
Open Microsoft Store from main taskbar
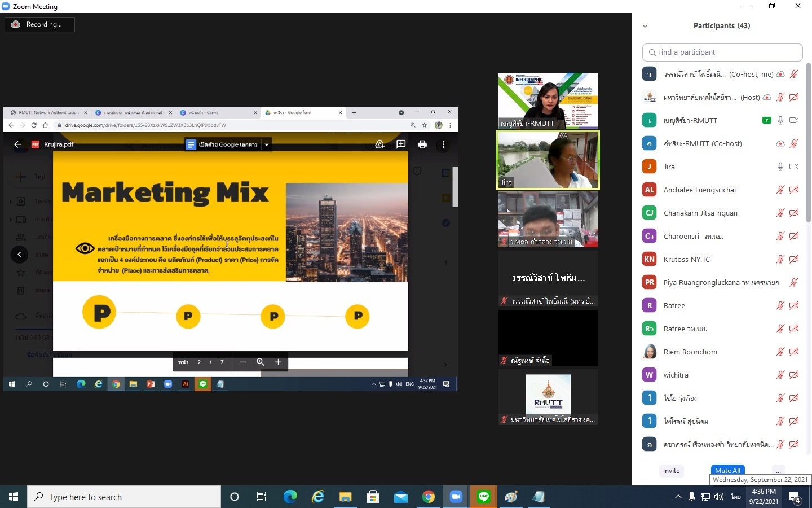click(x=373, y=497)
